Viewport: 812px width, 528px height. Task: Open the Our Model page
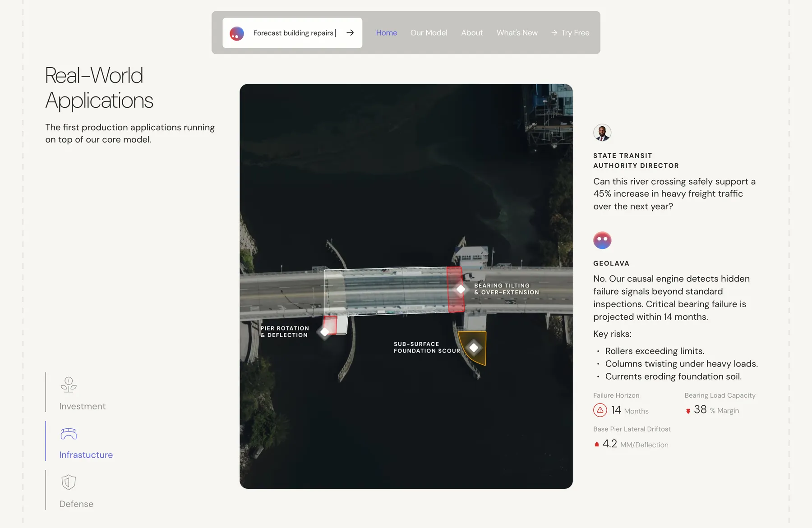[429, 33]
